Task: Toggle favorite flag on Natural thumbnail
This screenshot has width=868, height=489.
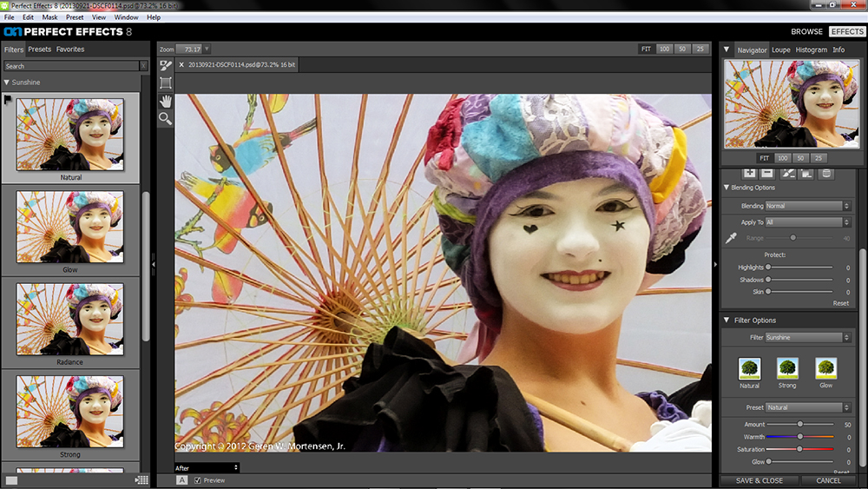Action: pos(8,100)
